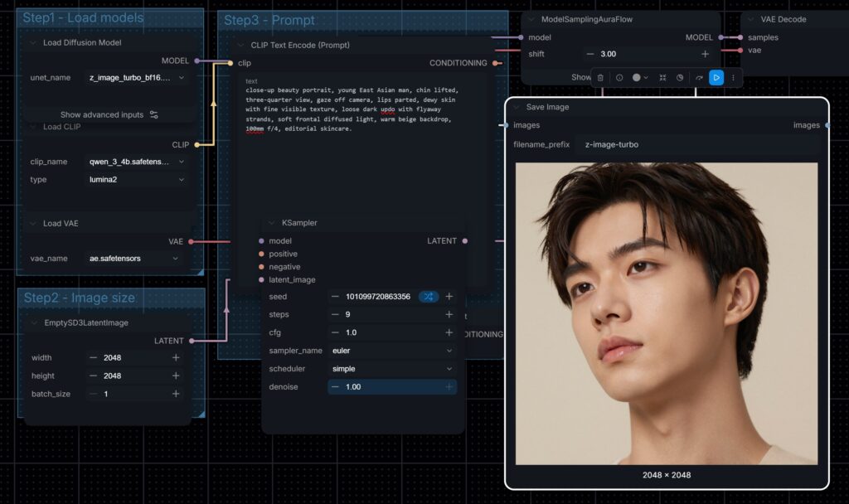Click the Show advanced inputs button

(109, 114)
